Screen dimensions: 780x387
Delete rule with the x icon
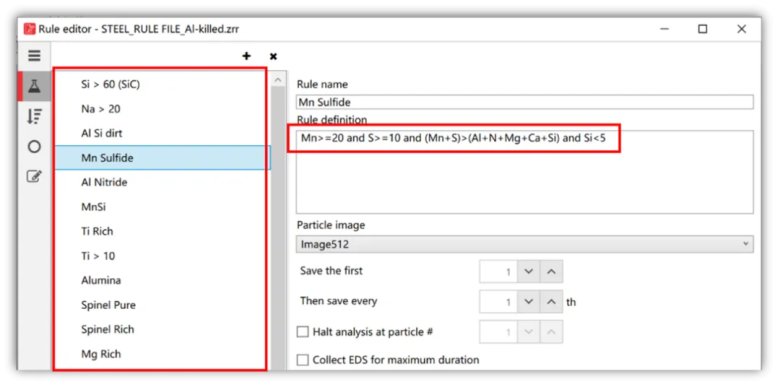273,57
